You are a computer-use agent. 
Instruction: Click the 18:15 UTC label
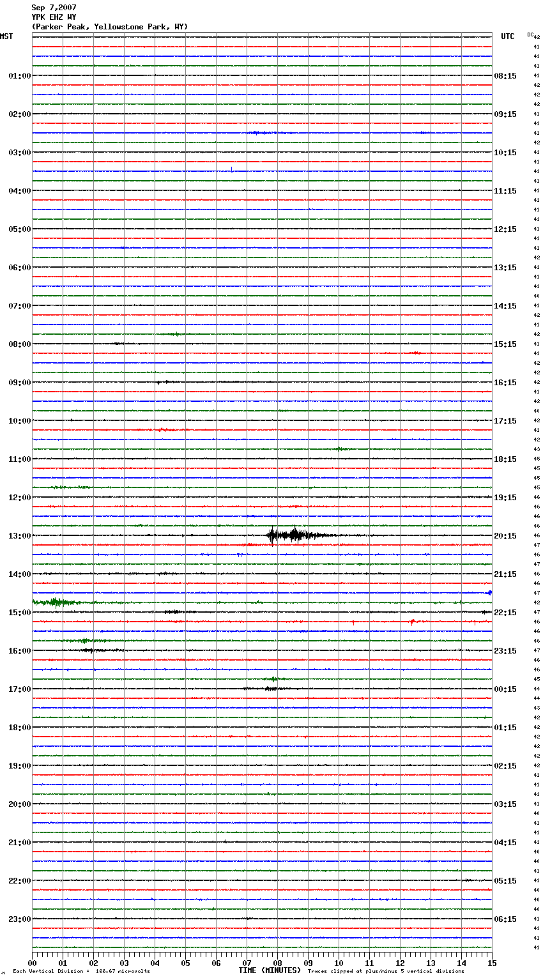click(505, 459)
